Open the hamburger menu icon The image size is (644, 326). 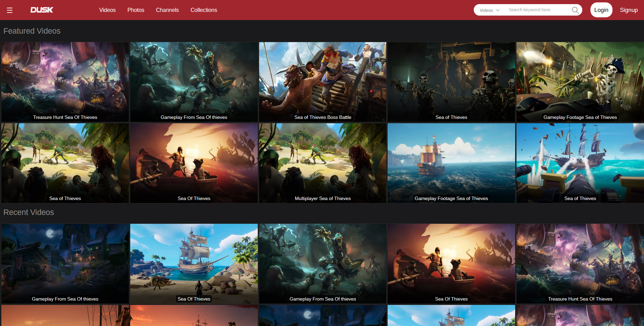click(x=9, y=10)
